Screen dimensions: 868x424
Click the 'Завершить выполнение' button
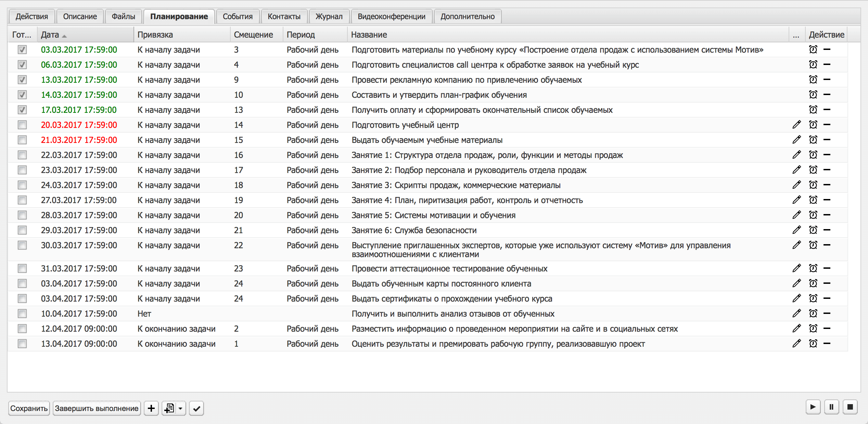click(97, 408)
